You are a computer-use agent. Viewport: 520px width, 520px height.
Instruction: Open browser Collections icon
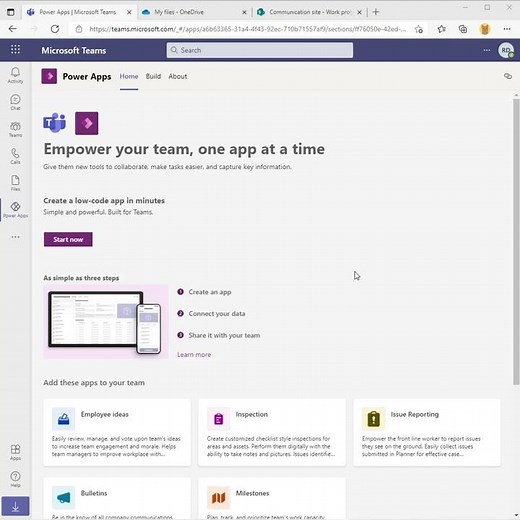463,29
